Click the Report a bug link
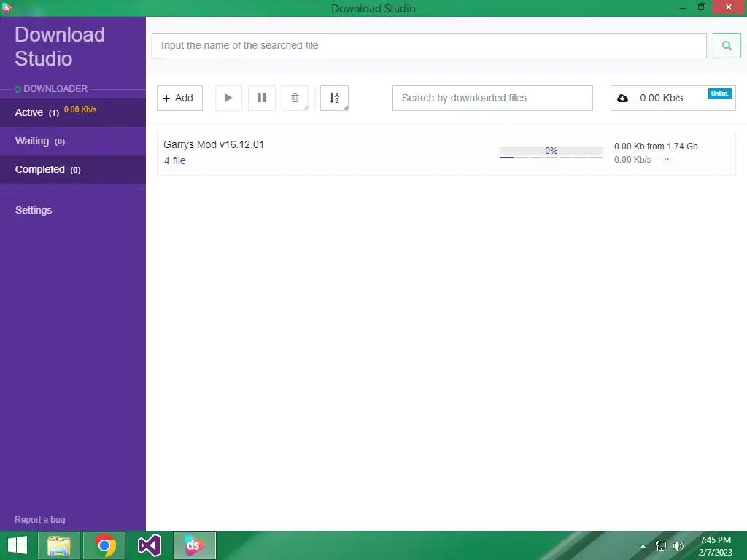The width and height of the screenshot is (747, 560). [40, 519]
